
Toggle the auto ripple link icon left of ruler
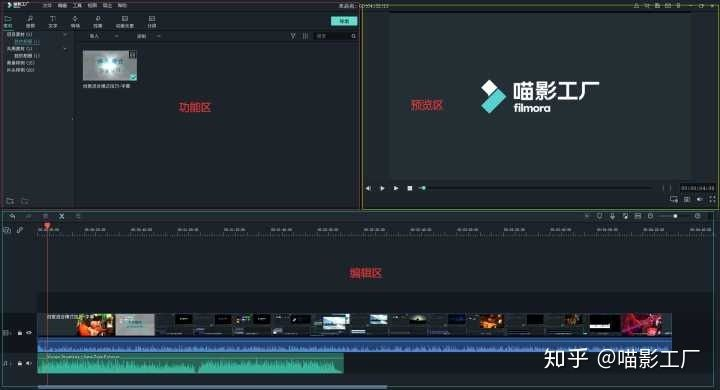click(x=20, y=230)
